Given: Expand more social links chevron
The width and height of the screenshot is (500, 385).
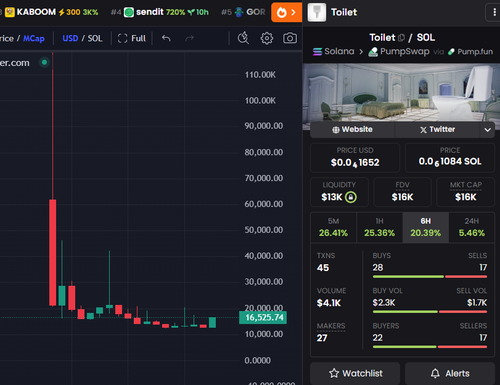Looking at the screenshot, I should [487, 130].
